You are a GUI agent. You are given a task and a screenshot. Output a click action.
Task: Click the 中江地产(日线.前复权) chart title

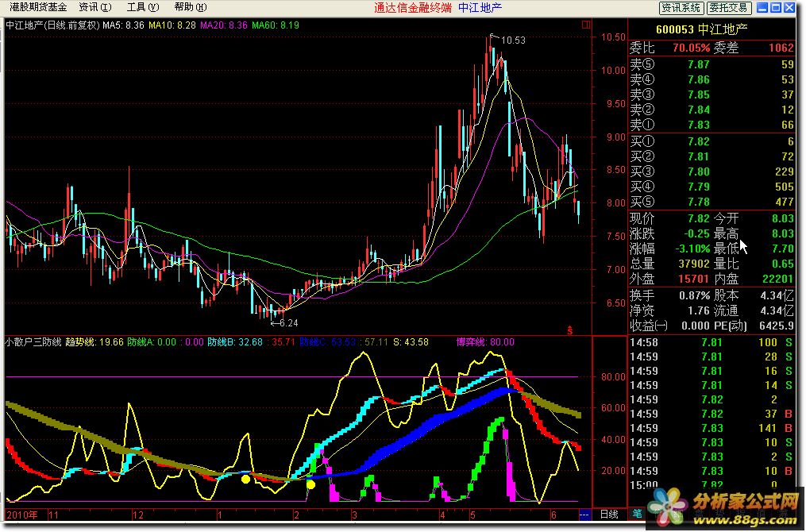click(52, 25)
